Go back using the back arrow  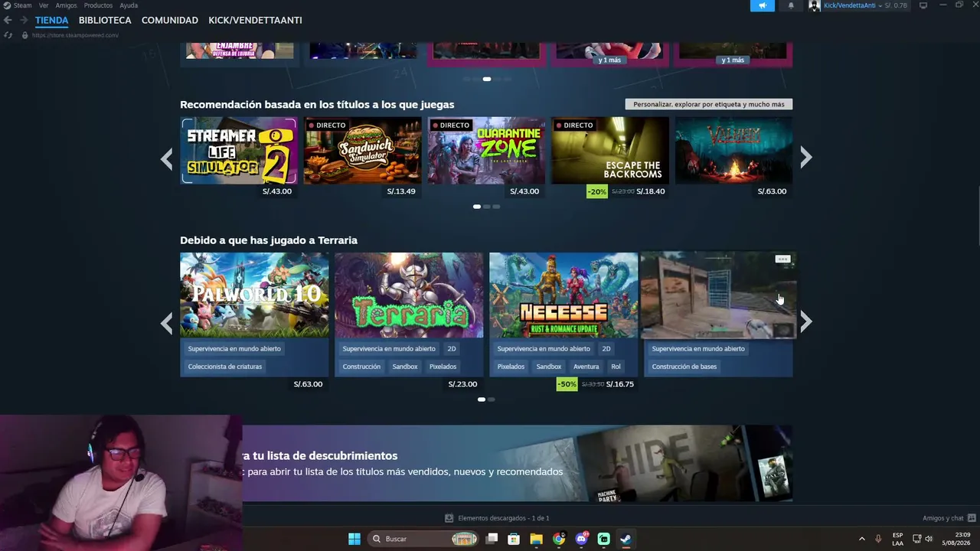(x=8, y=21)
